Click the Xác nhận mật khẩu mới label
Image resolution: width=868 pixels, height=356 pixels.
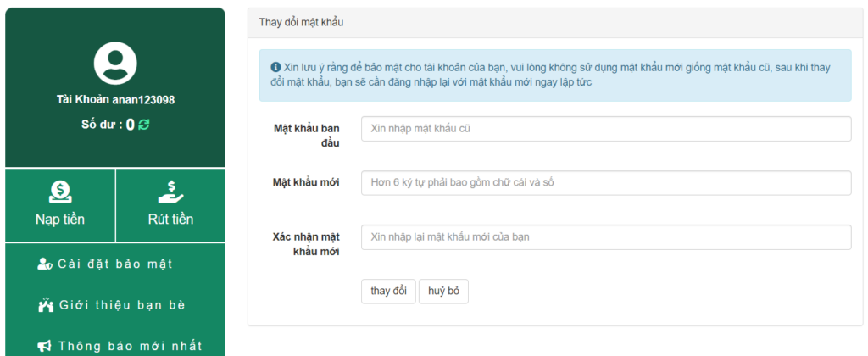(306, 244)
